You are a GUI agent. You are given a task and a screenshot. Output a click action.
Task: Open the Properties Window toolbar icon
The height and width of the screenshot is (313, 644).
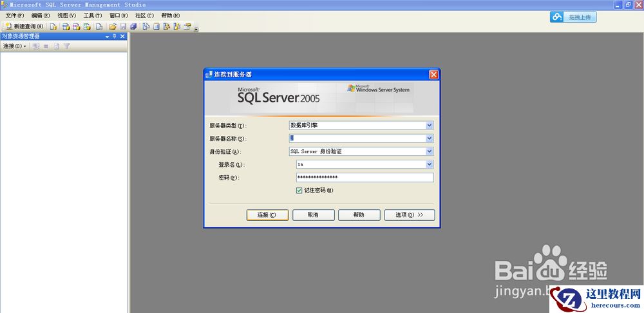pyautogui.click(x=187, y=26)
